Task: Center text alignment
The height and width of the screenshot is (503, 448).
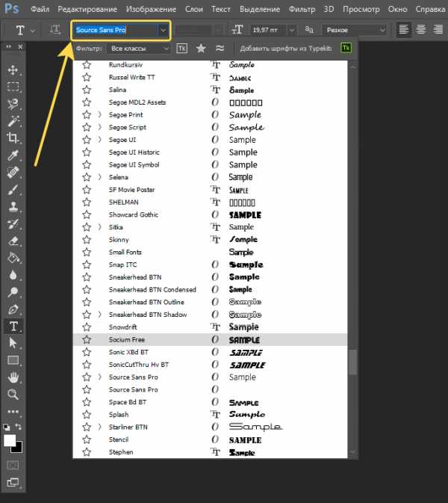Action: click(421, 30)
